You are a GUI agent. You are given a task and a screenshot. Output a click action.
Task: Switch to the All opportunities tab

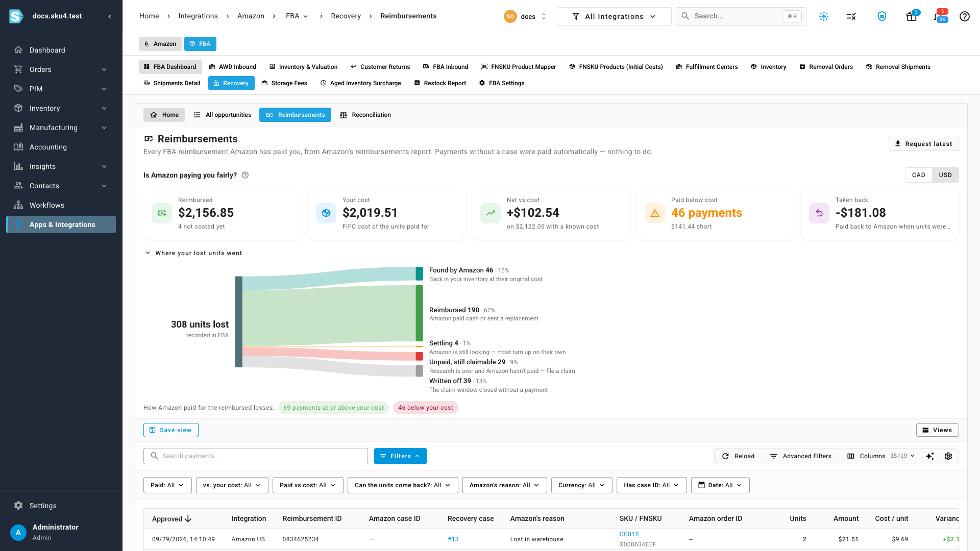click(223, 115)
